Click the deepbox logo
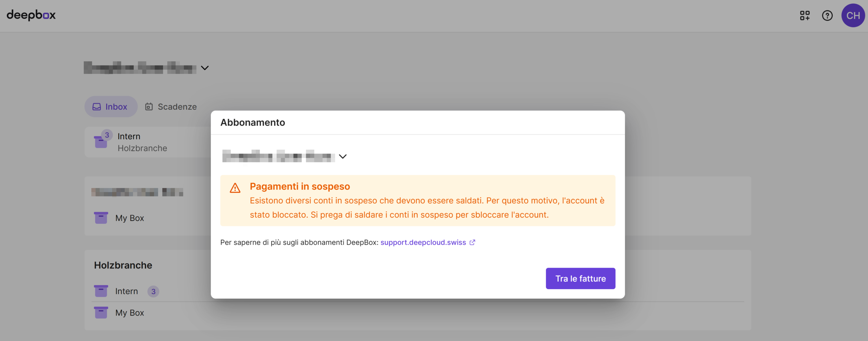Viewport: 868px width, 341px height. click(x=31, y=15)
